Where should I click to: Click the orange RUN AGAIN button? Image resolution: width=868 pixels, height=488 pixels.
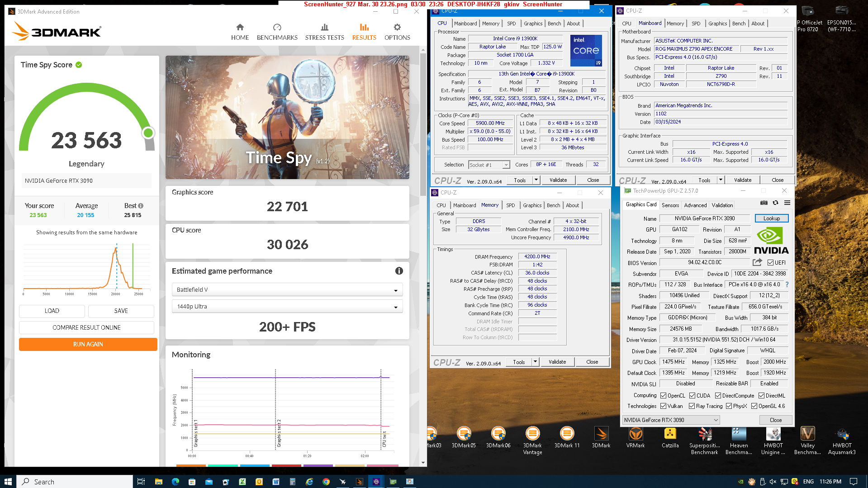click(88, 345)
